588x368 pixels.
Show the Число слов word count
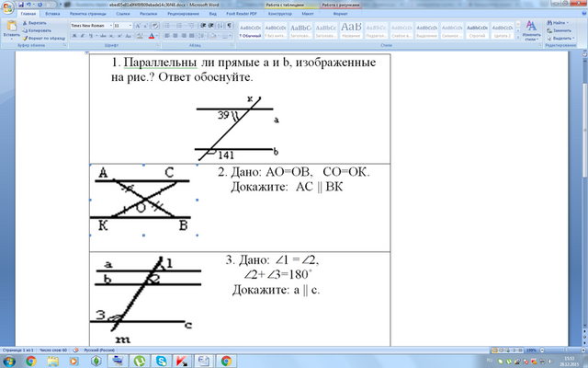point(53,350)
